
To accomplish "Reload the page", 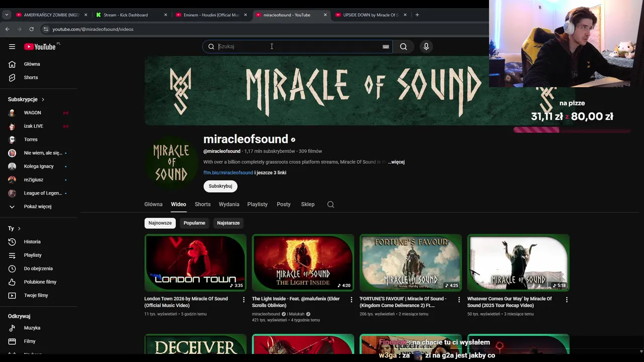I will click(31, 29).
